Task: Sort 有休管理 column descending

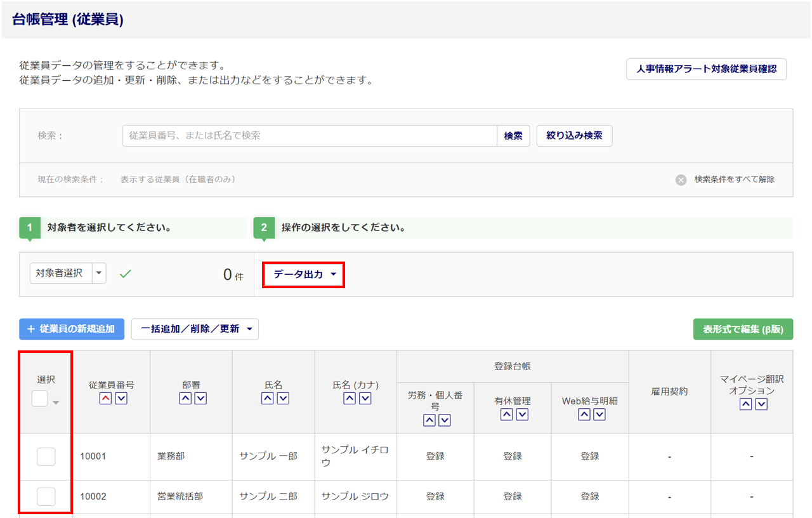Action: click(522, 414)
